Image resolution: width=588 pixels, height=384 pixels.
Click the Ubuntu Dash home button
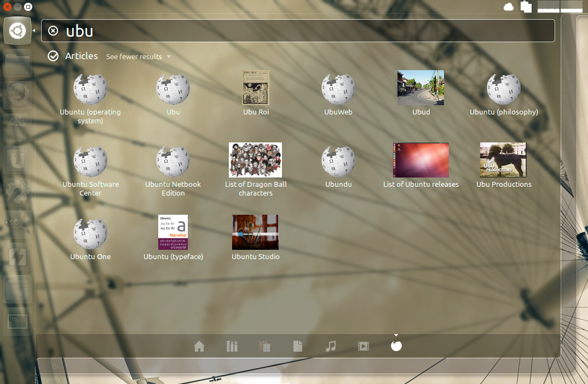(18, 31)
